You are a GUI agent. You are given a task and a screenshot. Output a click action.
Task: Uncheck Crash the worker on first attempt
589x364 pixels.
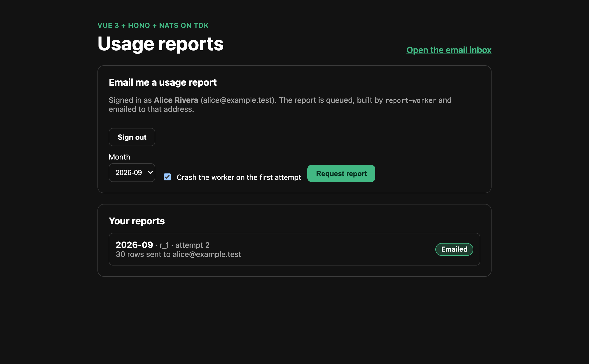point(167,177)
